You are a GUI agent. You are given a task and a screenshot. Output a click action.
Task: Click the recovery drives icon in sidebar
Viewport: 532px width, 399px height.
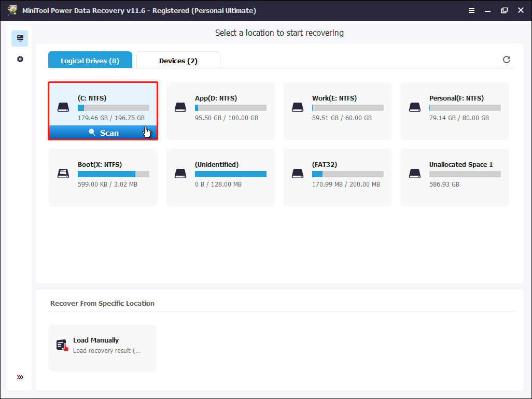[x=20, y=38]
